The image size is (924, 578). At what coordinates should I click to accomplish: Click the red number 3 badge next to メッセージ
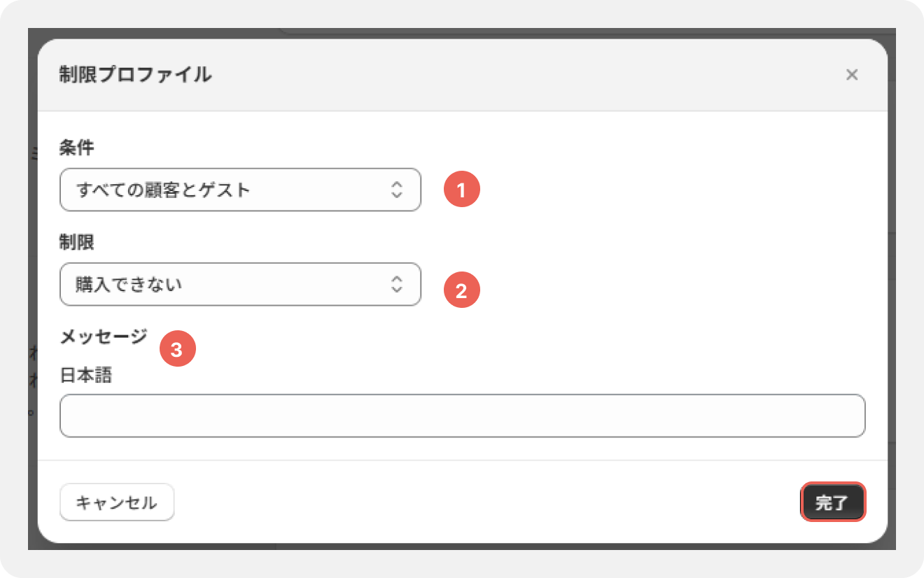(177, 350)
